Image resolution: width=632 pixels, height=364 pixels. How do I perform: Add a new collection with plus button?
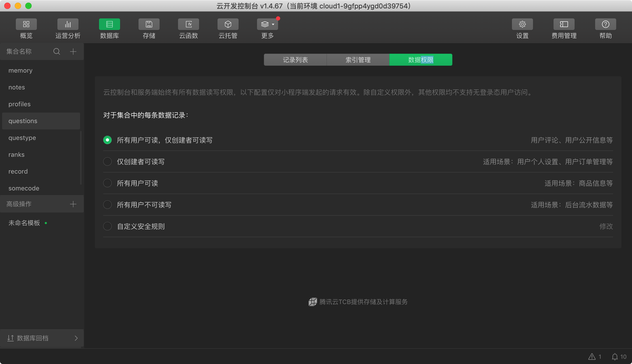coord(73,52)
